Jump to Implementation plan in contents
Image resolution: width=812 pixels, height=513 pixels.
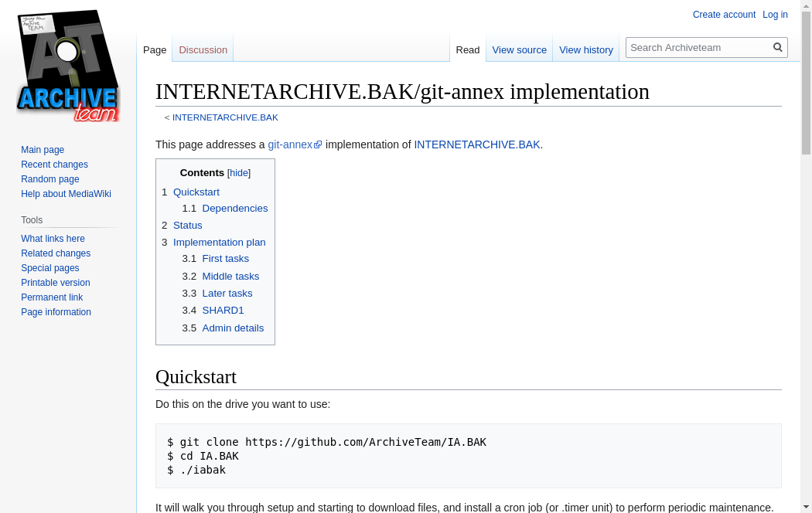click(219, 243)
